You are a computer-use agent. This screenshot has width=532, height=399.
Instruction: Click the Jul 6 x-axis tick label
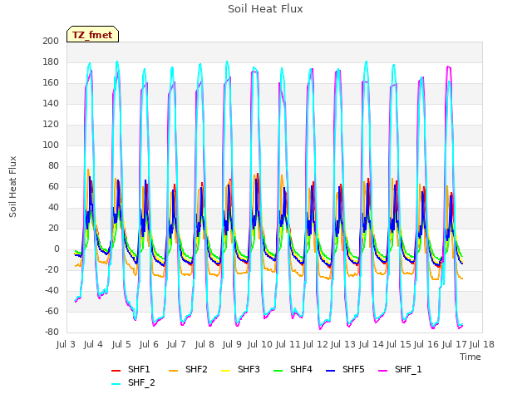tap(149, 344)
